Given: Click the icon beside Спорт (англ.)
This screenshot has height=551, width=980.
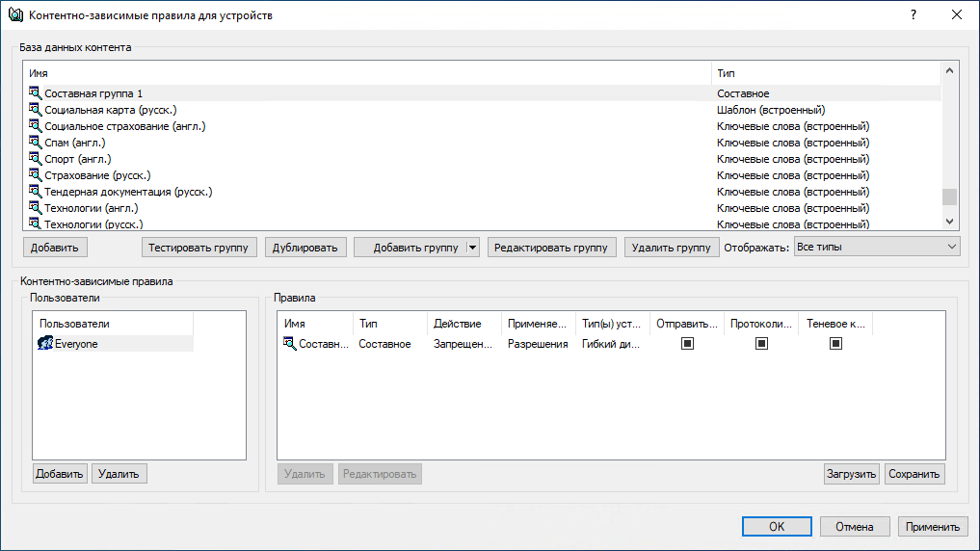Looking at the screenshot, I should tap(35, 158).
